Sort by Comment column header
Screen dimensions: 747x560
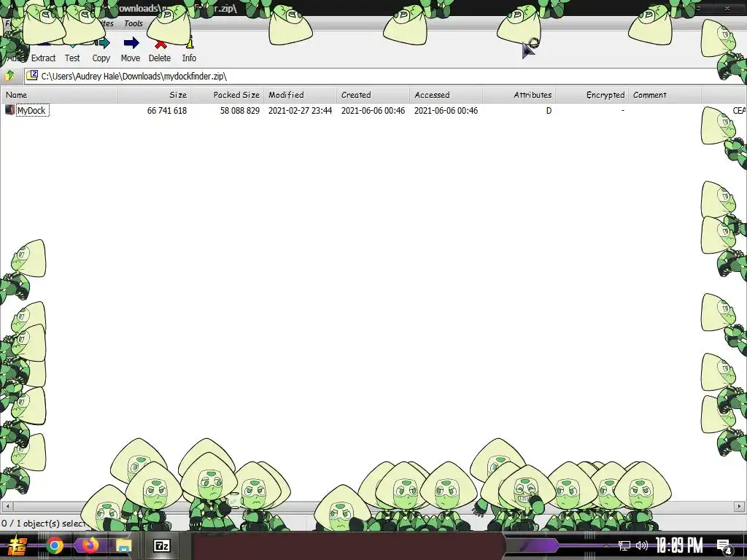665,95
